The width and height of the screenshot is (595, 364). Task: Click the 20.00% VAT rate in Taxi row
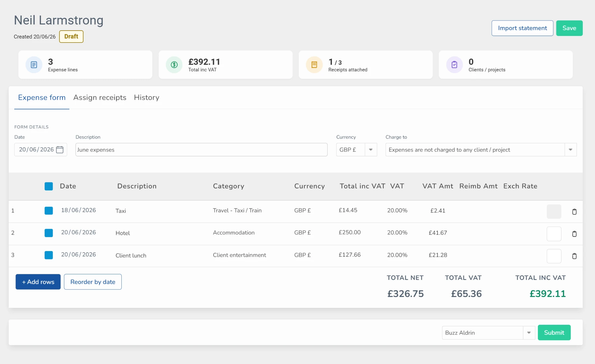point(397,210)
